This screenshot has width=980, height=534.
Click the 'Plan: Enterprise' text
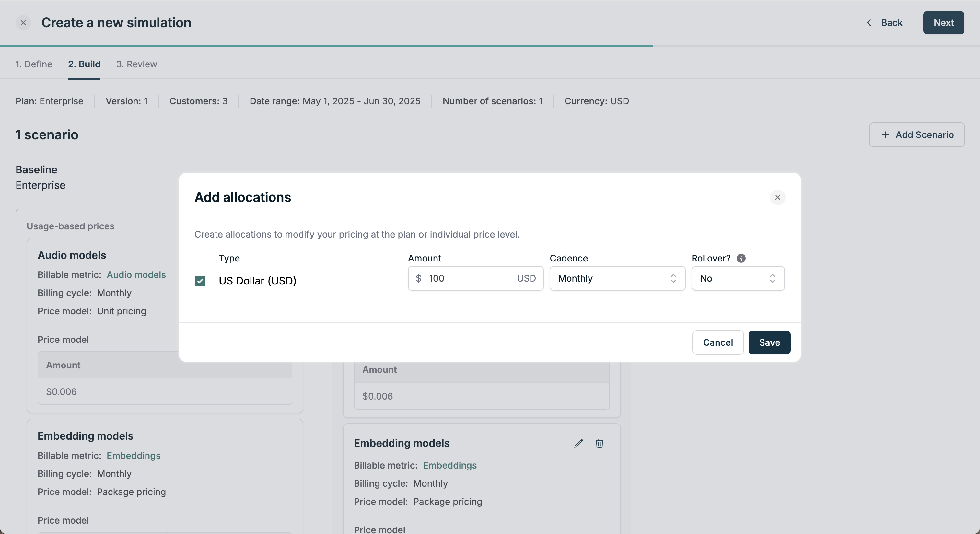pos(50,101)
